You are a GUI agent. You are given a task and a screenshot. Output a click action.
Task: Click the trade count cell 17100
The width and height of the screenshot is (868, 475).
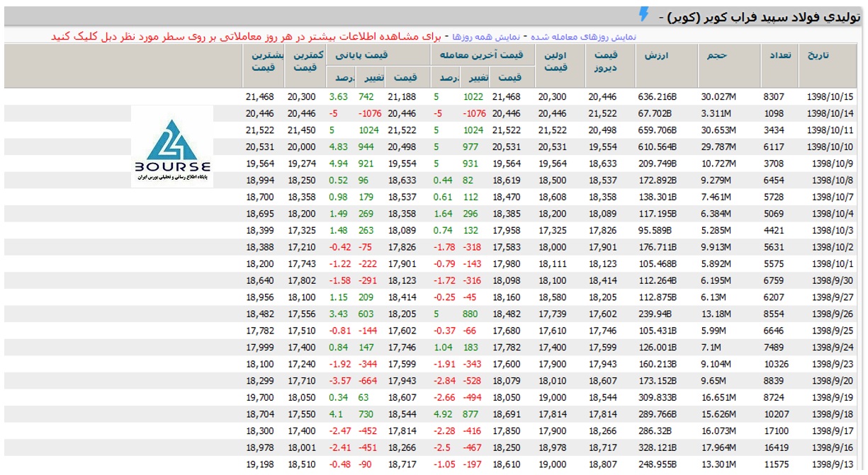coord(777,430)
